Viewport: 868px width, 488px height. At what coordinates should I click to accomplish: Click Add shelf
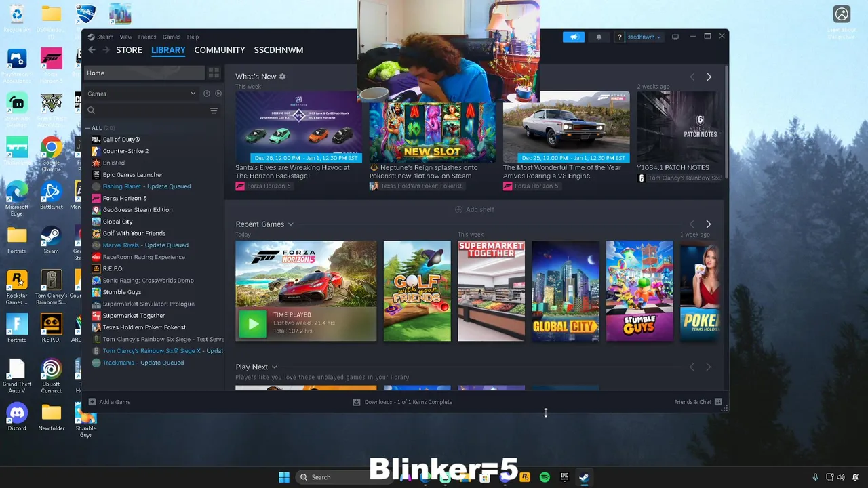pyautogui.click(x=475, y=209)
